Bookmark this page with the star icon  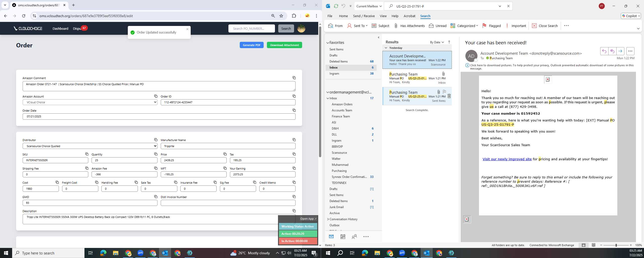(281, 16)
